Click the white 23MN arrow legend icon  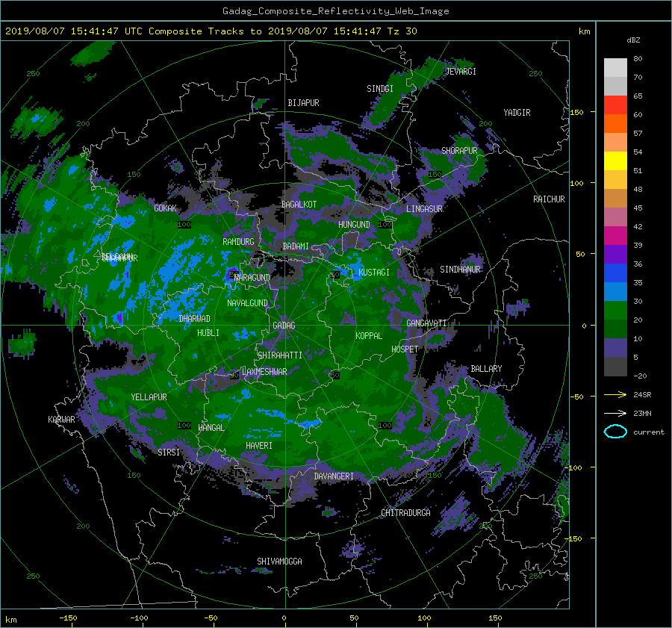(x=615, y=413)
